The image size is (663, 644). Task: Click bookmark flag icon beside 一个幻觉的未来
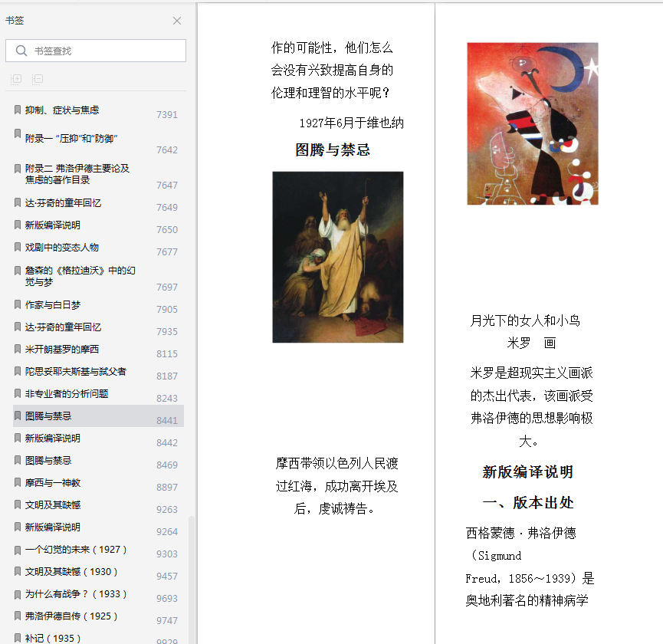point(18,550)
